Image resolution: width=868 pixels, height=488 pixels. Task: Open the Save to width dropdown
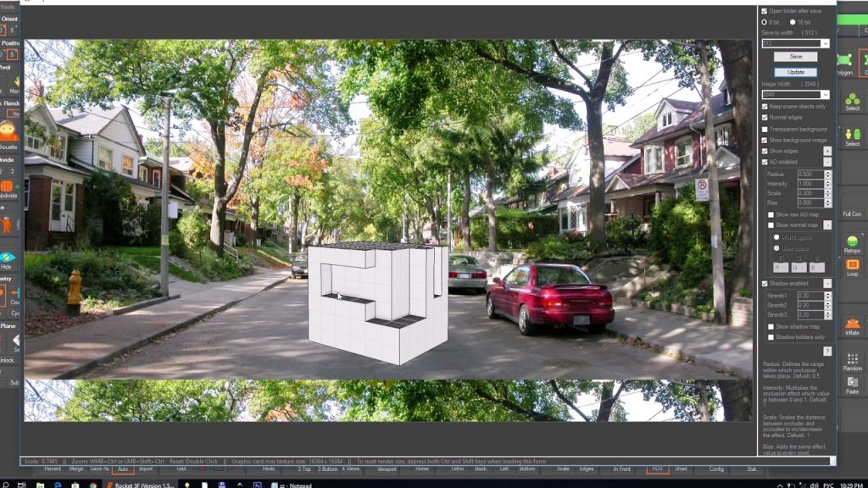(x=824, y=43)
